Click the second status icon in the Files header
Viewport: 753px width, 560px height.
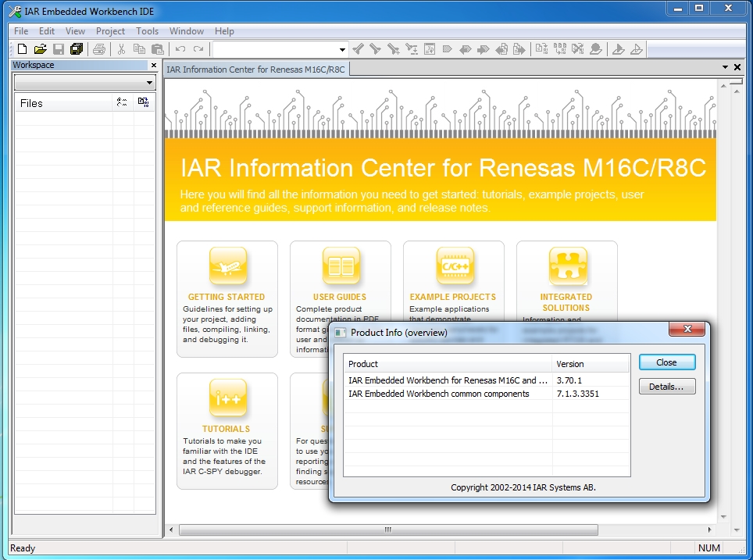(x=143, y=102)
